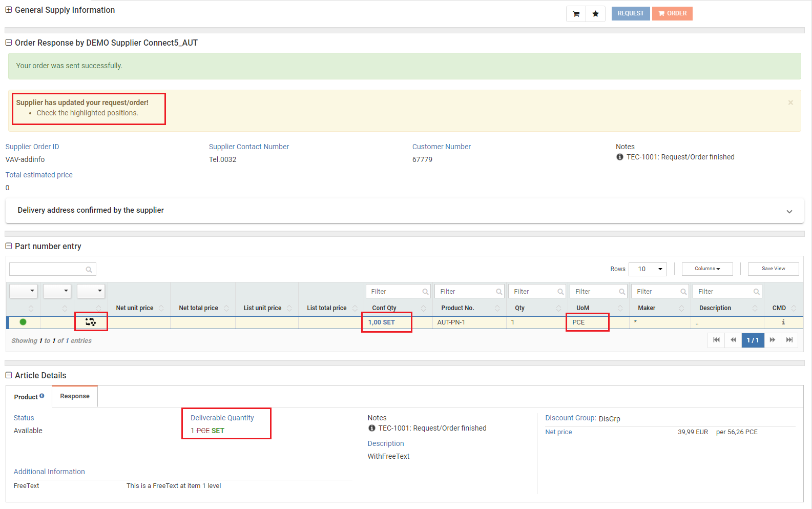Sort table by Net unit price
The width and height of the screenshot is (812, 509).
135,308
